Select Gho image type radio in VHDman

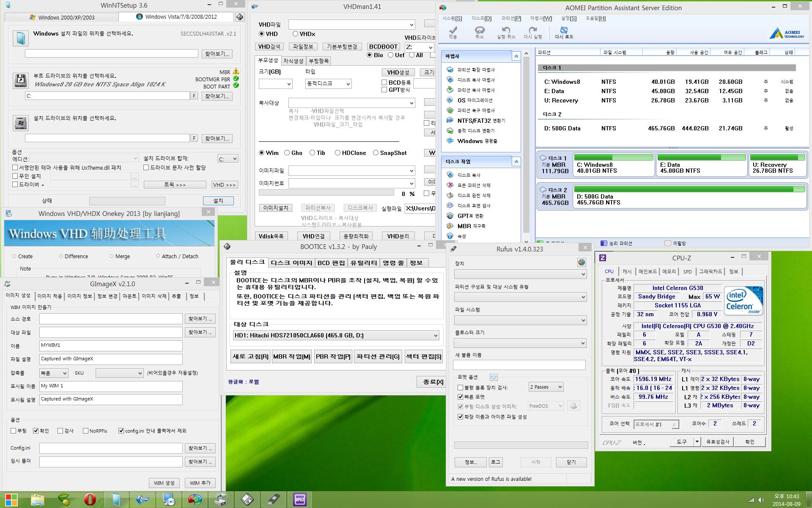tap(287, 153)
